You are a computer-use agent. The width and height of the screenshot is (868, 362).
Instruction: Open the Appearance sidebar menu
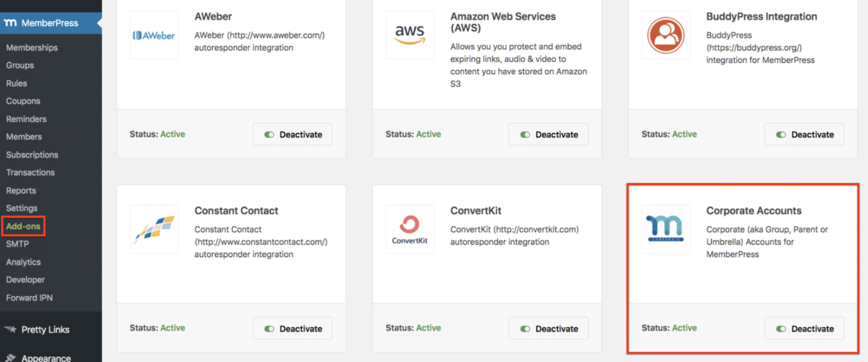(x=46, y=358)
